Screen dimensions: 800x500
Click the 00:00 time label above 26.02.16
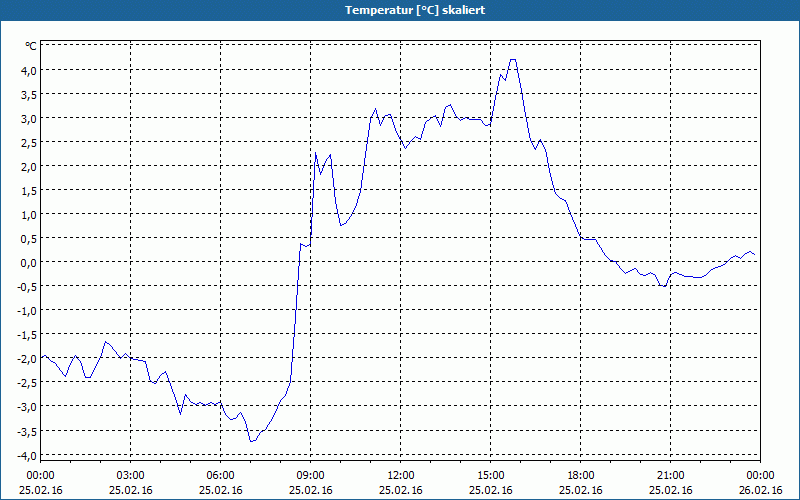click(760, 476)
